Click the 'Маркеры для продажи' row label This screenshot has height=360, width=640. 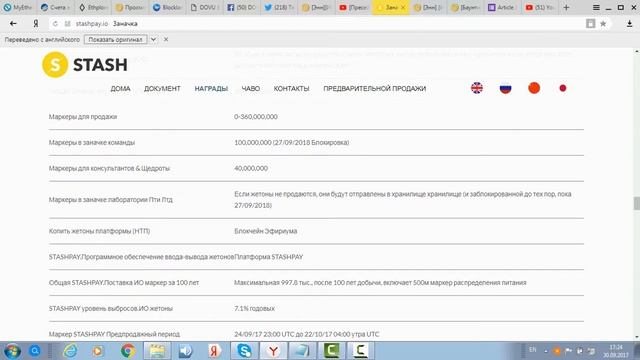point(83,117)
